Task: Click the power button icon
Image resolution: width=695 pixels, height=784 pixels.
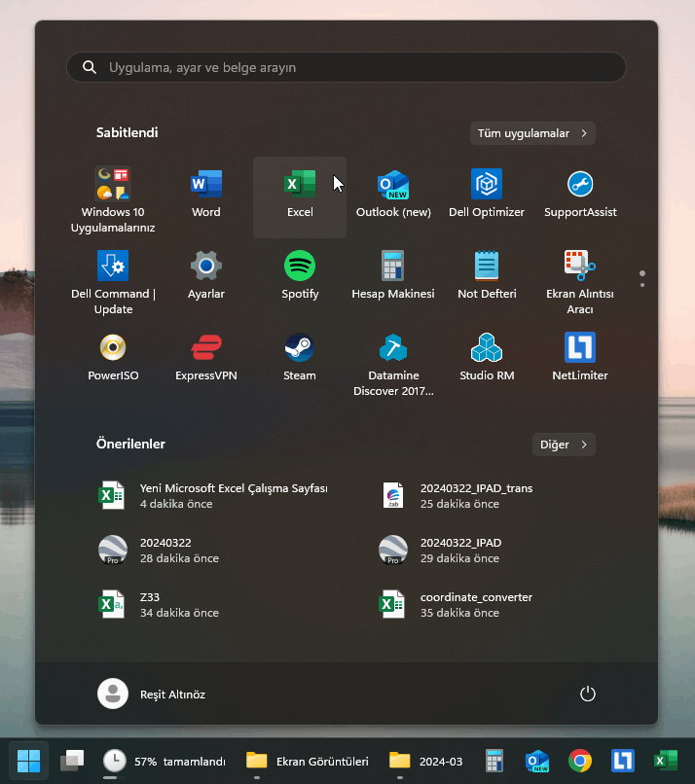Action: 587,694
